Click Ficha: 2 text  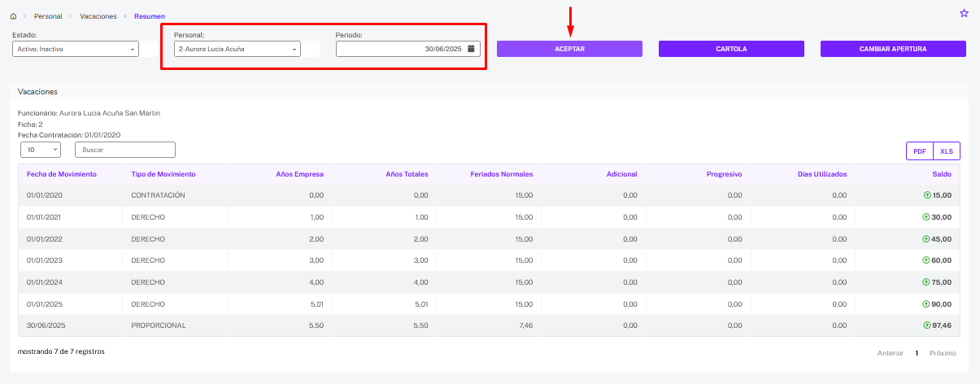pos(30,124)
